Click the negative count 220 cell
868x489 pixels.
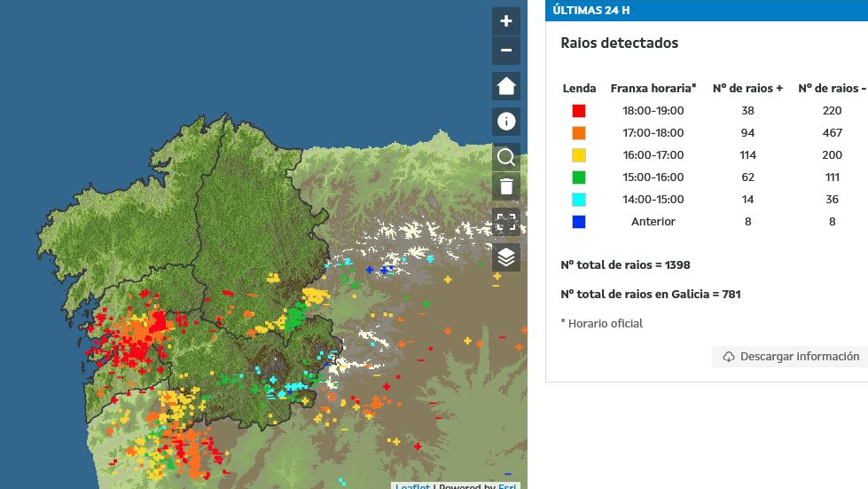point(832,111)
